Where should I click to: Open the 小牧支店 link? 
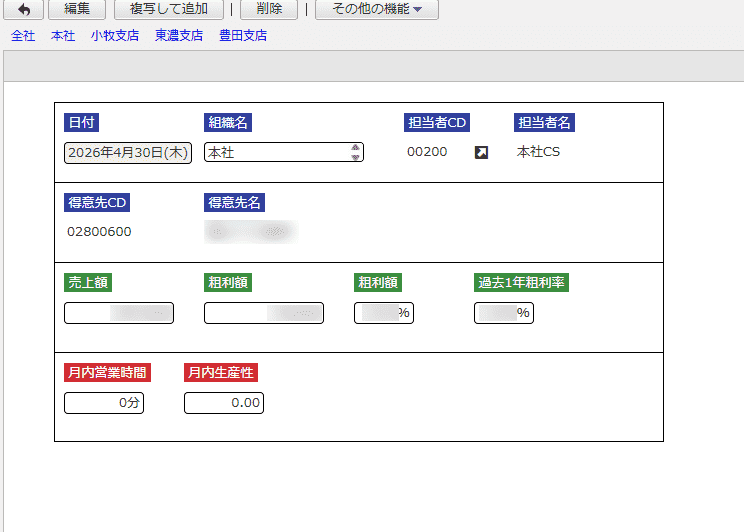point(115,36)
